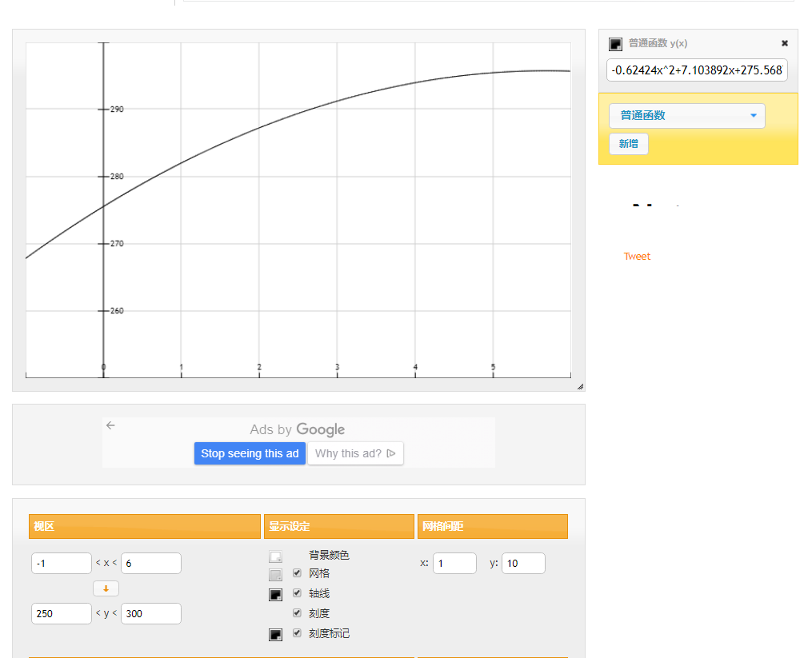
Task: Open the 刻度标记 tick label color swatch
Action: 275,635
